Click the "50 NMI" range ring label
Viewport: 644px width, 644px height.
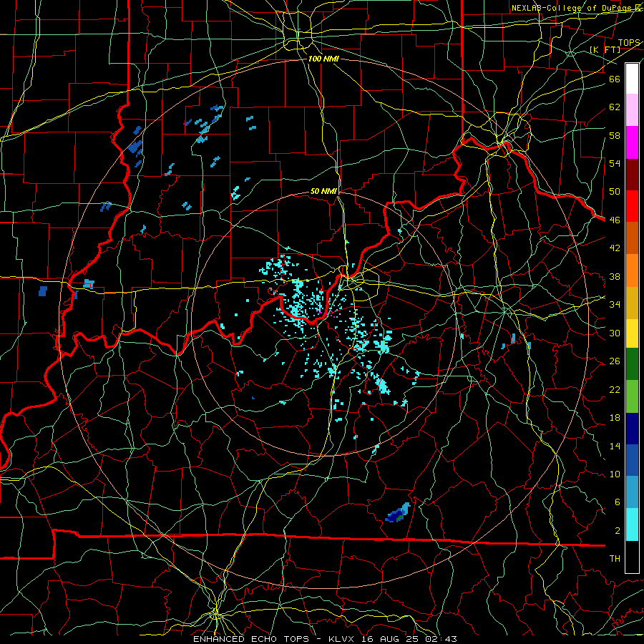[323, 191]
